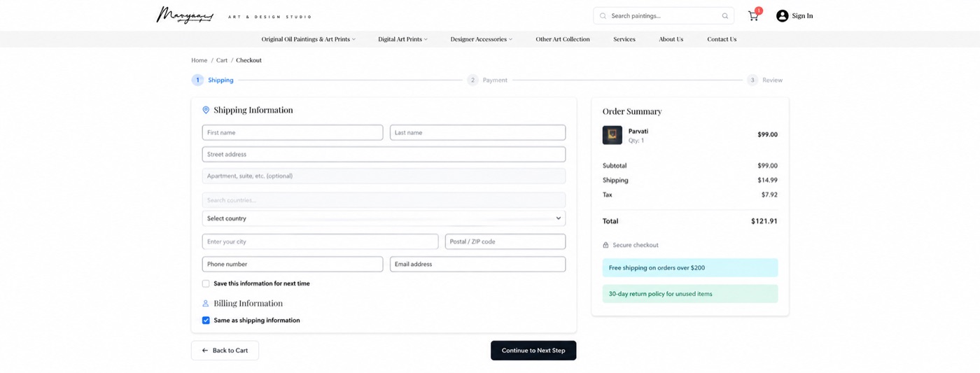Image resolution: width=980 pixels, height=373 pixels.
Task: Open the Select country dropdown
Action: pos(384,218)
